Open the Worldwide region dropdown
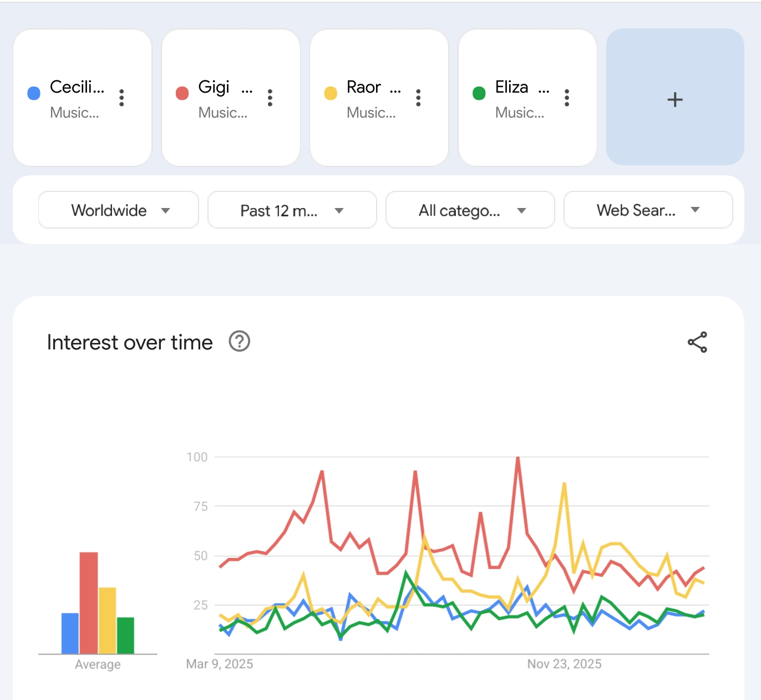Image resolution: width=761 pixels, height=700 pixels. [x=119, y=210]
